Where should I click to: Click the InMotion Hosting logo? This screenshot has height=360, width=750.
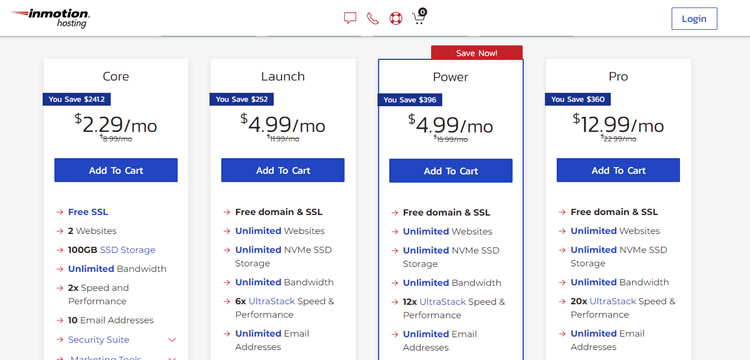tap(50, 18)
